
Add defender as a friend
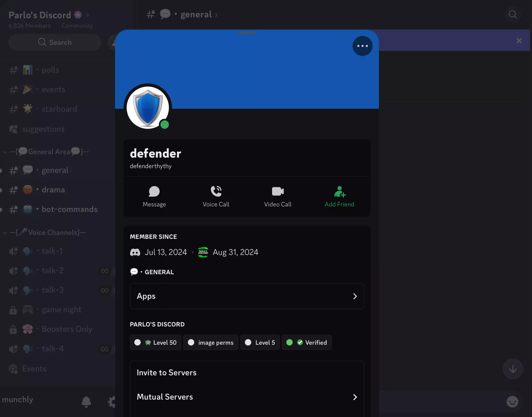point(339,196)
